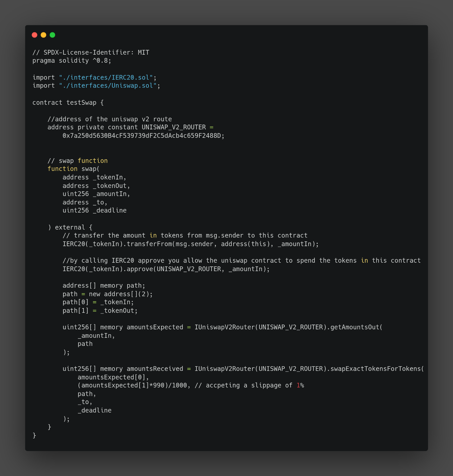The height and width of the screenshot is (476, 453).
Task: Click the transferFrom method call
Action: tap(149, 244)
